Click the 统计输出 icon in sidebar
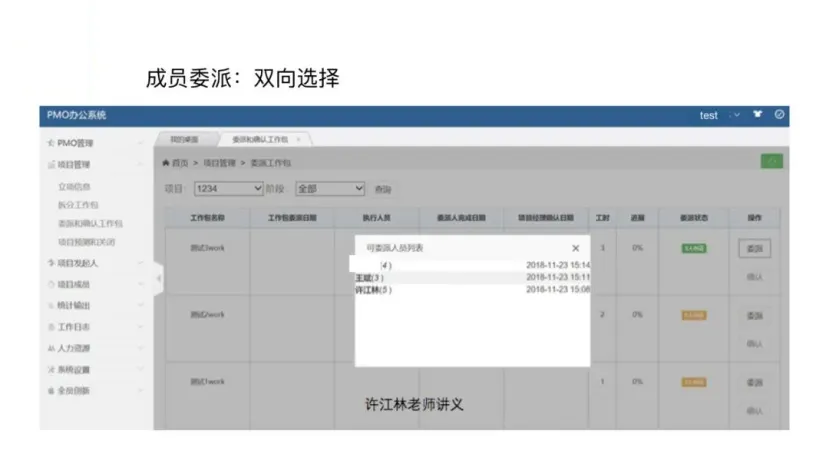This screenshot has height=467, width=830. (x=51, y=306)
